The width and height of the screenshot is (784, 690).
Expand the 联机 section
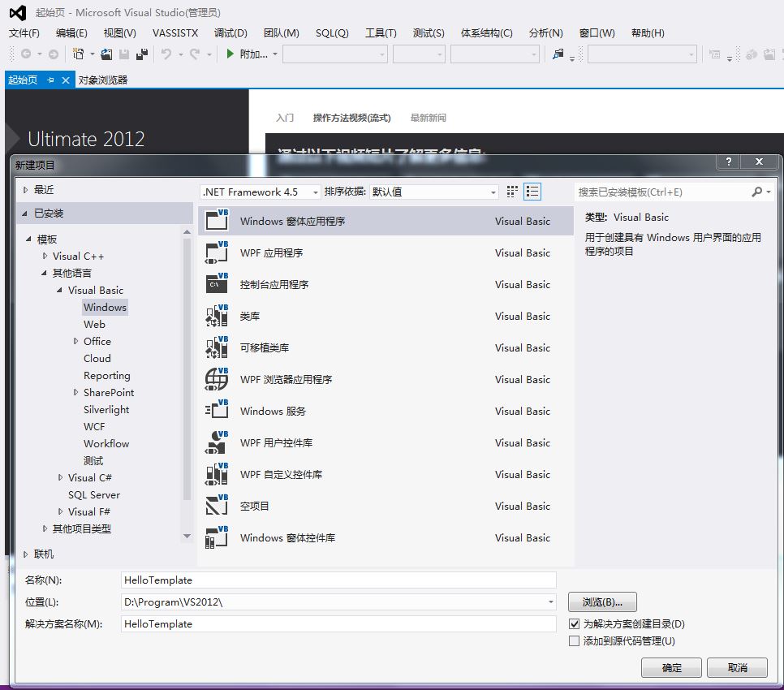click(x=25, y=554)
